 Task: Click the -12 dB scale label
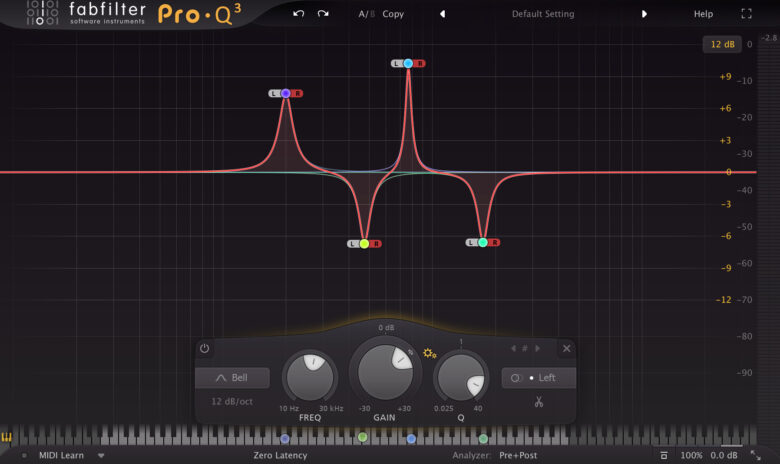pos(723,299)
